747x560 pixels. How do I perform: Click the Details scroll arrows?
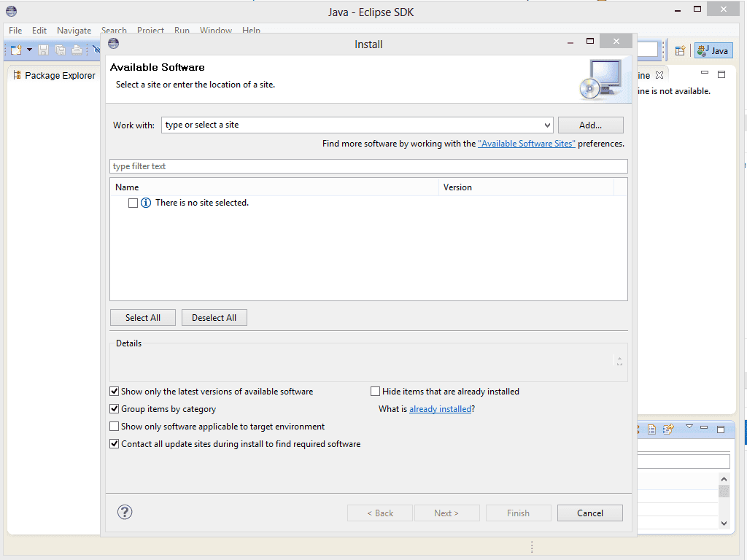click(x=619, y=362)
